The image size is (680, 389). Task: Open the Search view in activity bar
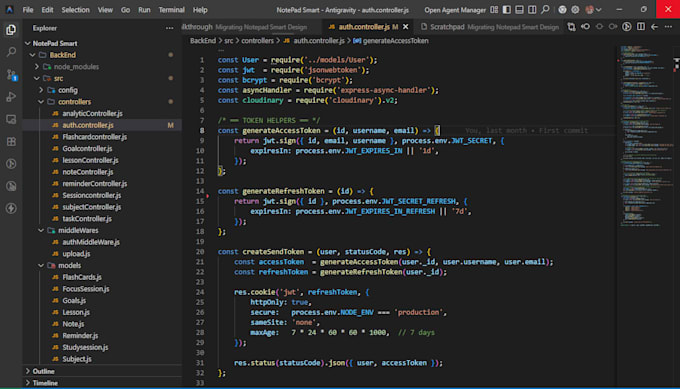[x=11, y=52]
